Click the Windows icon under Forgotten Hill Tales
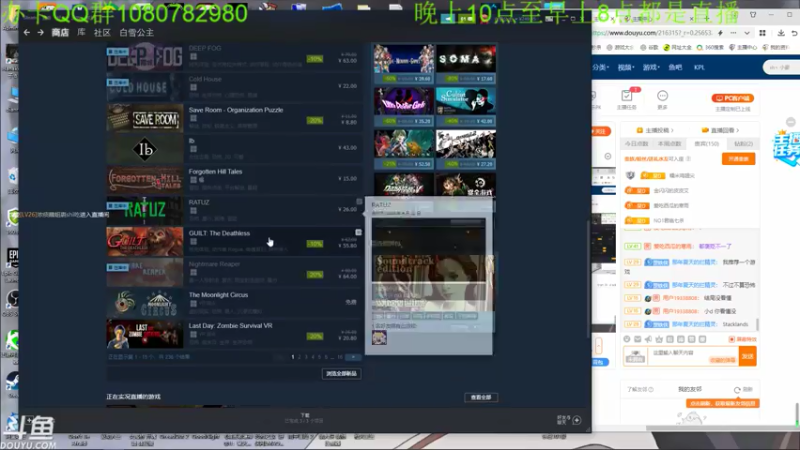The image size is (800, 450). [193, 180]
